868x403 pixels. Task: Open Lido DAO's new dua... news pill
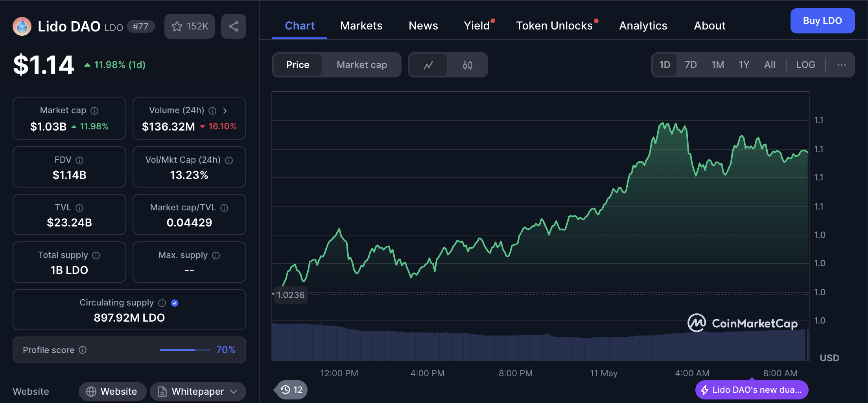(752, 390)
